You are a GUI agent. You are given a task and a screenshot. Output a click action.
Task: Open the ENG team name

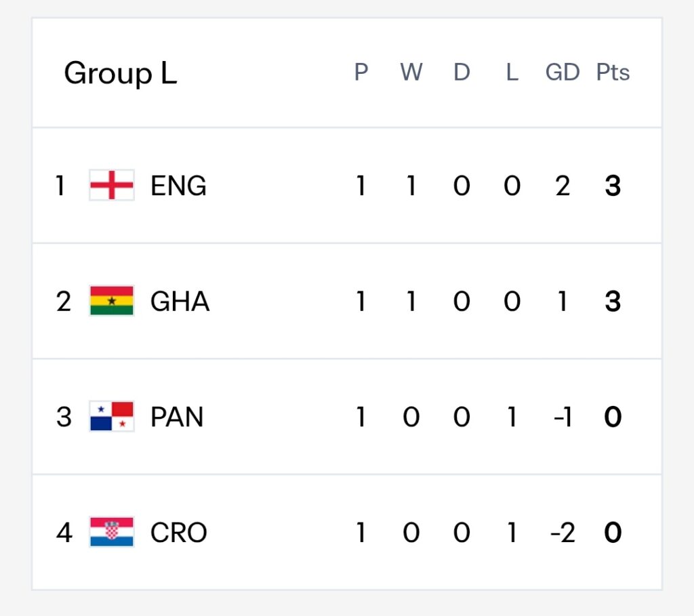tap(178, 186)
